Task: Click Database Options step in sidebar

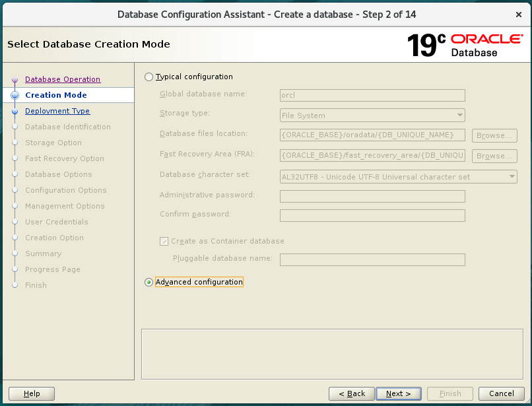Action: pos(58,174)
